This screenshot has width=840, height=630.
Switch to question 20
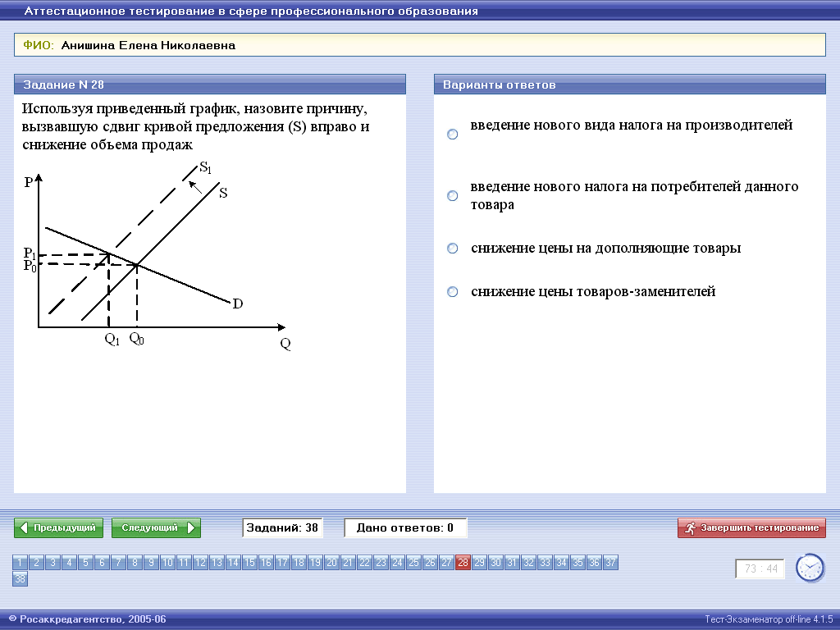pyautogui.click(x=331, y=563)
